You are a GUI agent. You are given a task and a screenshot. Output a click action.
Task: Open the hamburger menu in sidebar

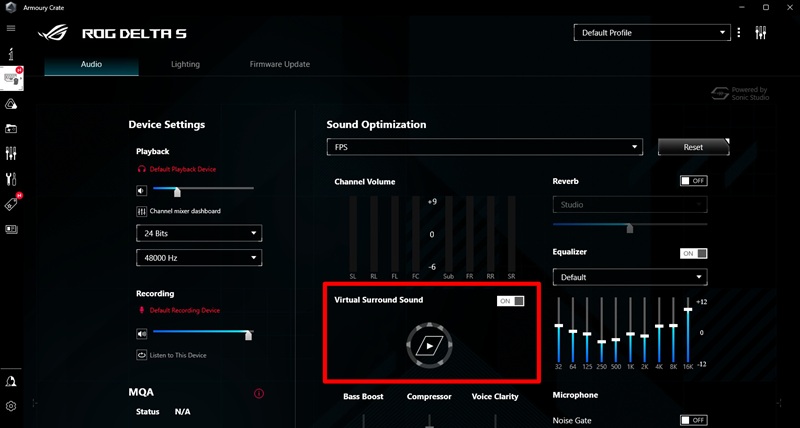point(11,28)
